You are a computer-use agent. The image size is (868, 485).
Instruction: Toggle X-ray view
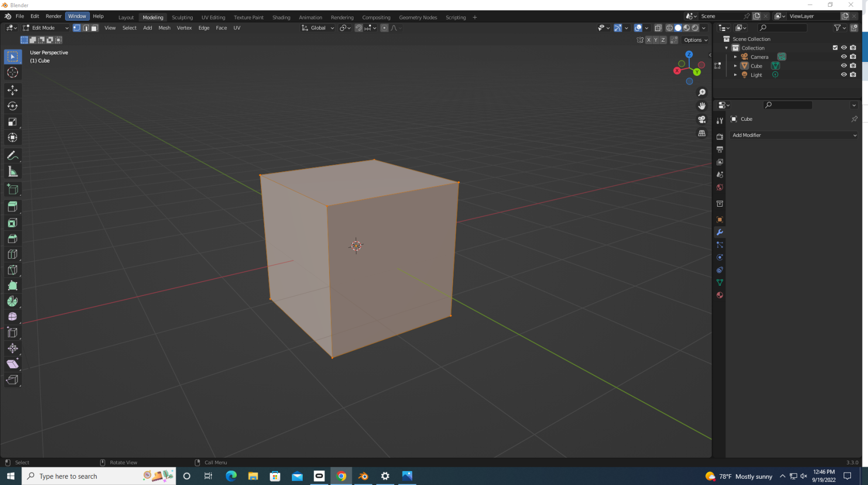click(658, 28)
